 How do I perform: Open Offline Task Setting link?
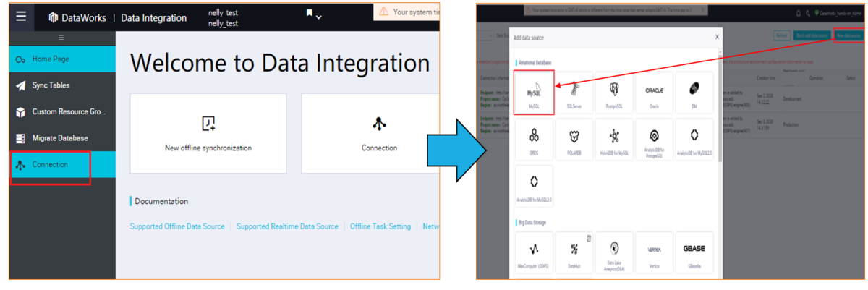(x=380, y=226)
